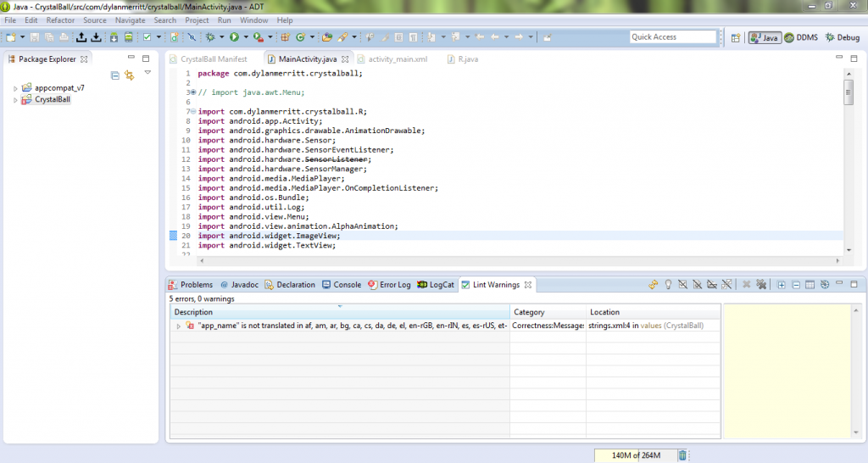Expand the "app_name" lint warning row
Screen dimensions: 868x463
point(178,326)
